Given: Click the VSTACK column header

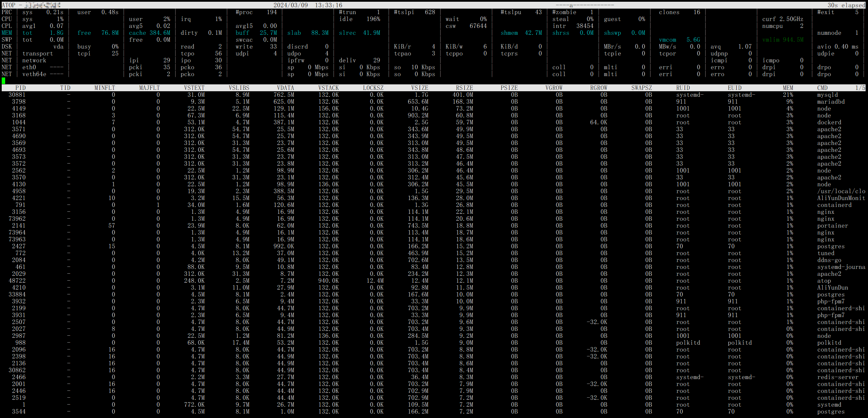Looking at the screenshot, I should tap(328, 88).
